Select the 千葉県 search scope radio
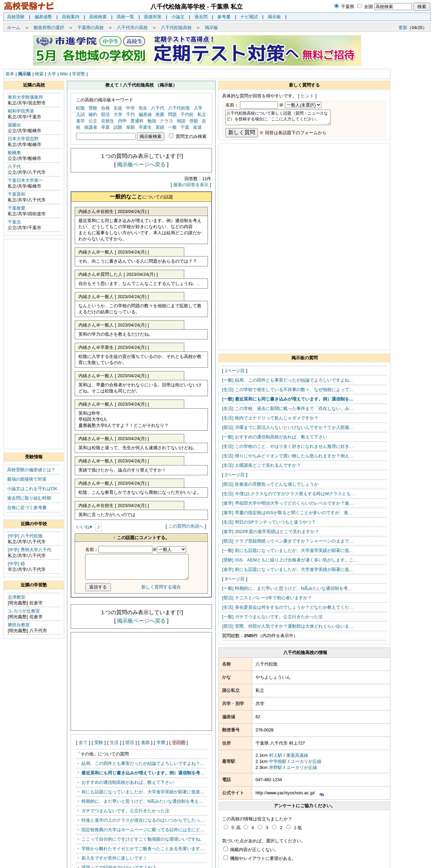This screenshot has height=868, width=434. point(336,6)
